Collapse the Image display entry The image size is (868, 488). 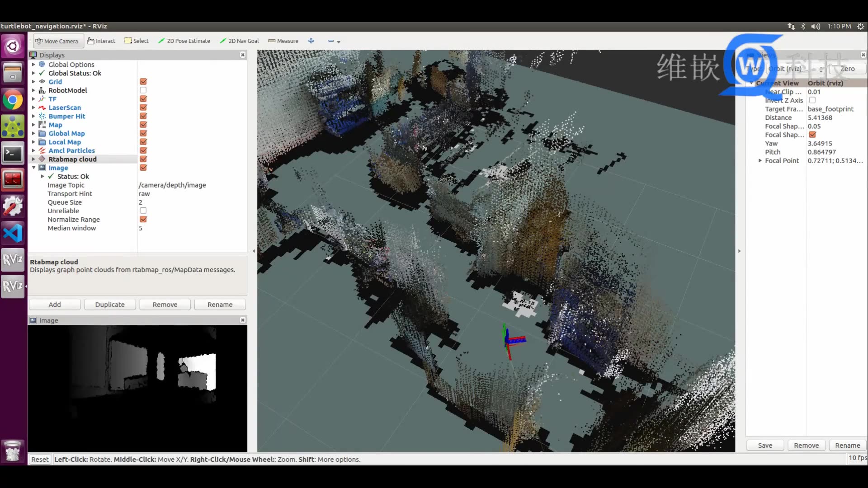pos(33,168)
